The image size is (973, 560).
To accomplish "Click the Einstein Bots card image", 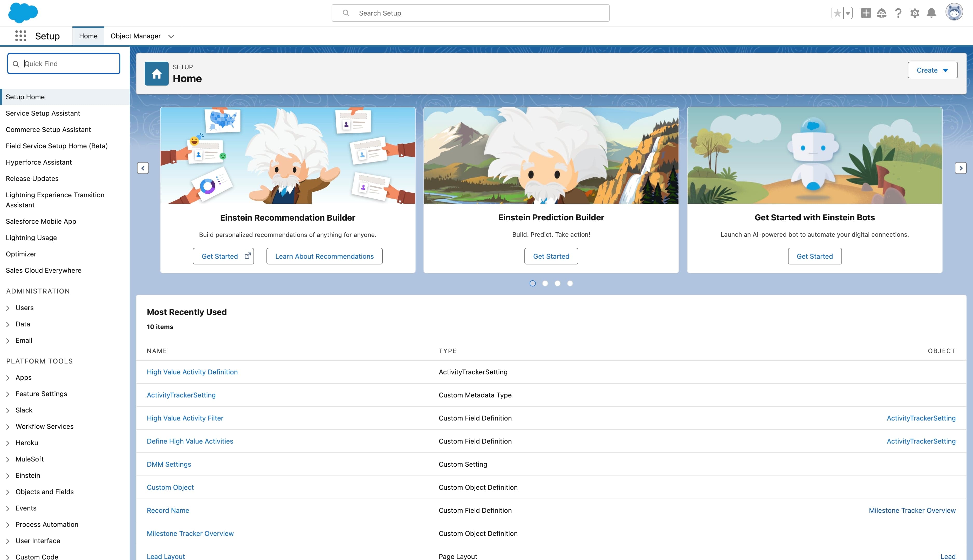I will pos(815,155).
